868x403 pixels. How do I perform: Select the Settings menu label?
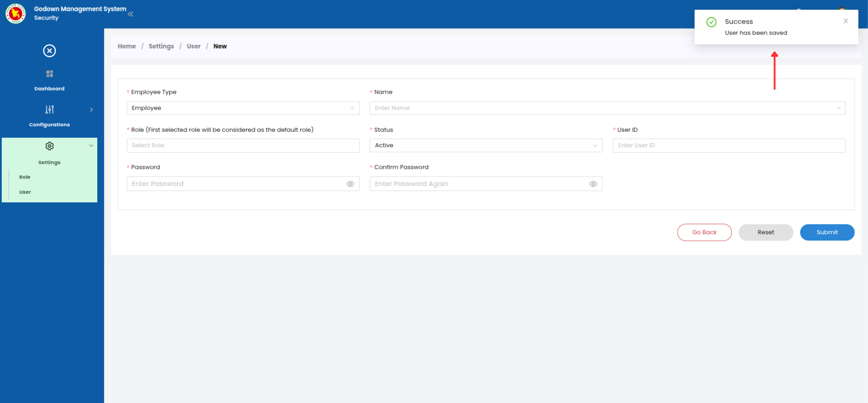pos(49,162)
